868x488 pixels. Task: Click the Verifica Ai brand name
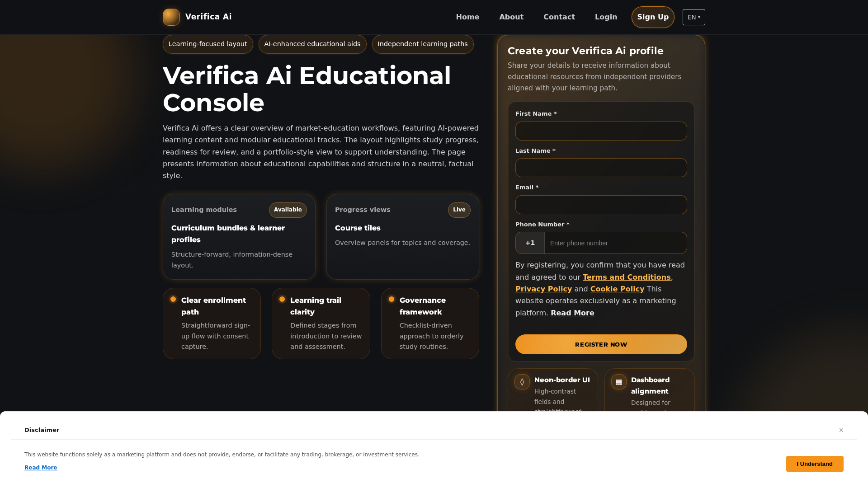[208, 17]
